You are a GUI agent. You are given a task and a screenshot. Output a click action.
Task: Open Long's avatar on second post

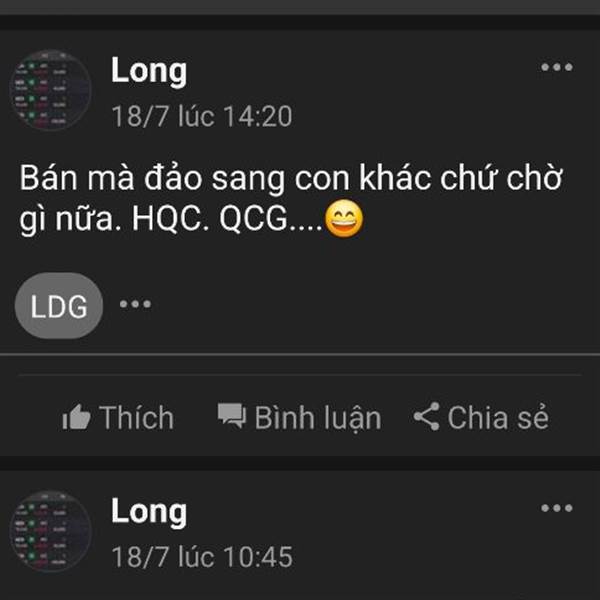(x=50, y=531)
